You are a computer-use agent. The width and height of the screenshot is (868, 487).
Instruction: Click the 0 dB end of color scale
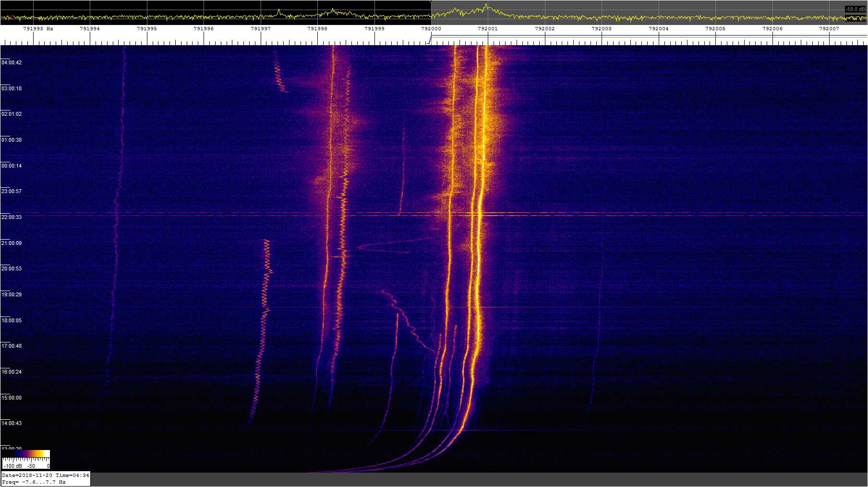coord(48,466)
